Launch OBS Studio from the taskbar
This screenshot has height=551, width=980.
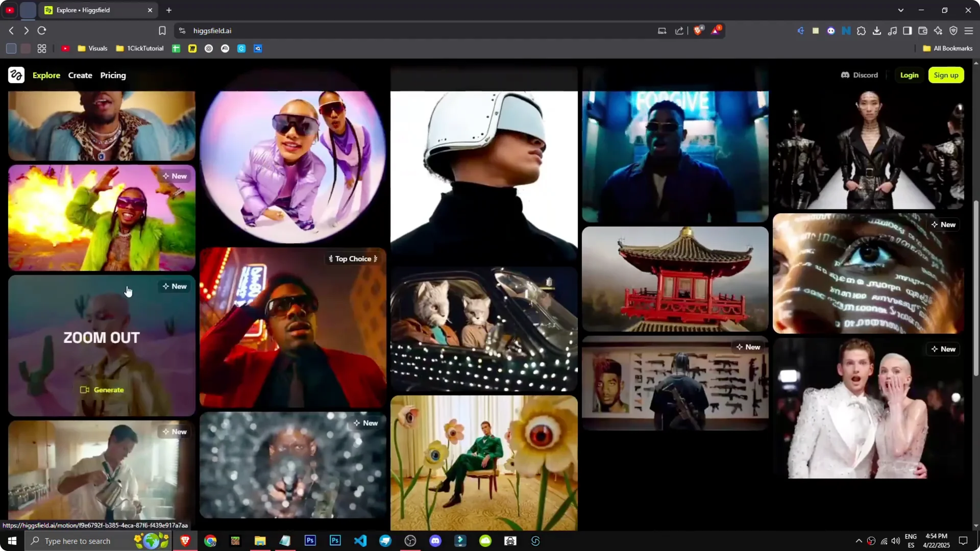pyautogui.click(x=410, y=541)
